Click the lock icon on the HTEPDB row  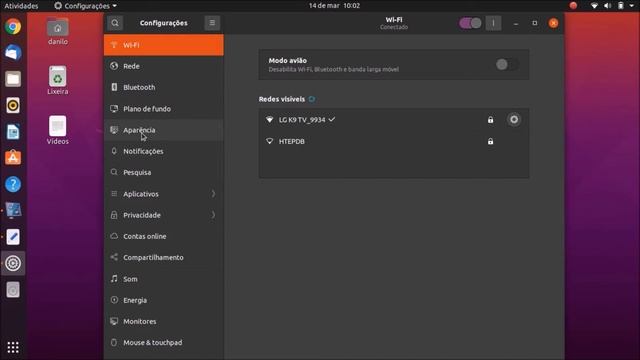490,141
